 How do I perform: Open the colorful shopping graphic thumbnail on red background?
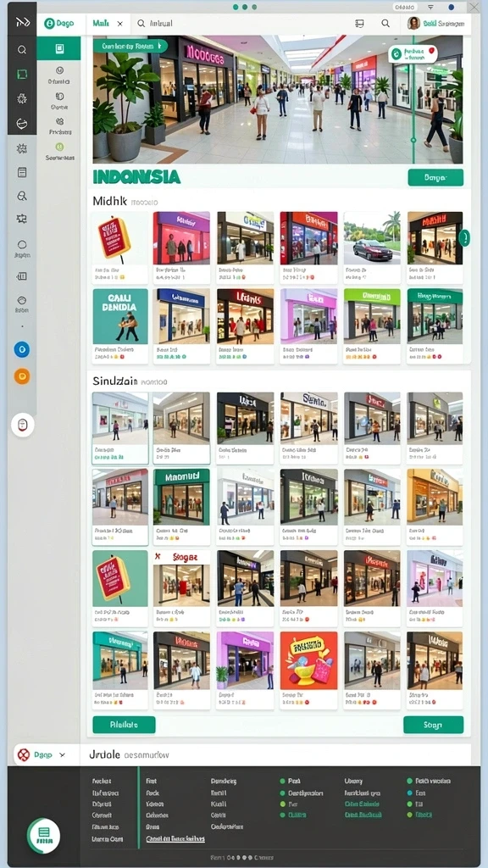[308, 659]
